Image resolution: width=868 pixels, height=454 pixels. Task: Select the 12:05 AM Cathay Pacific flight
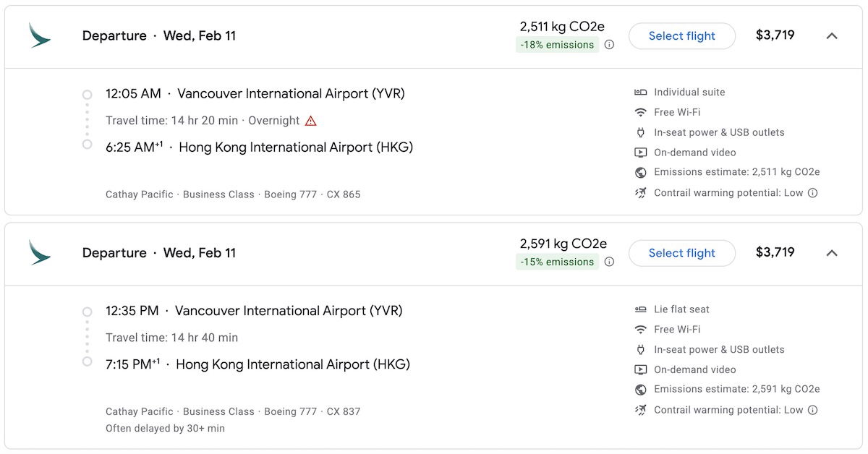point(681,36)
